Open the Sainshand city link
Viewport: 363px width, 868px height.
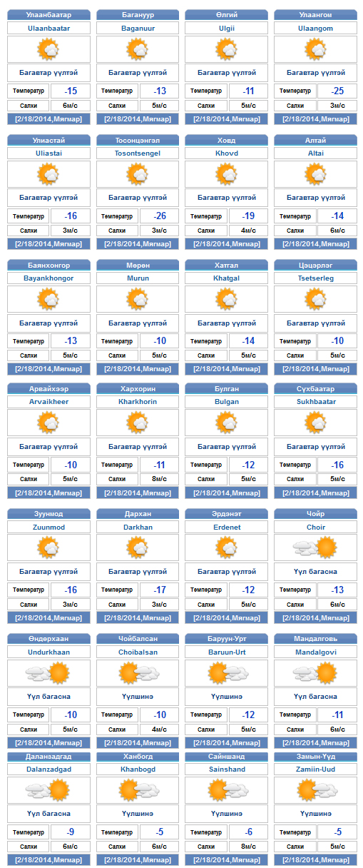click(227, 769)
